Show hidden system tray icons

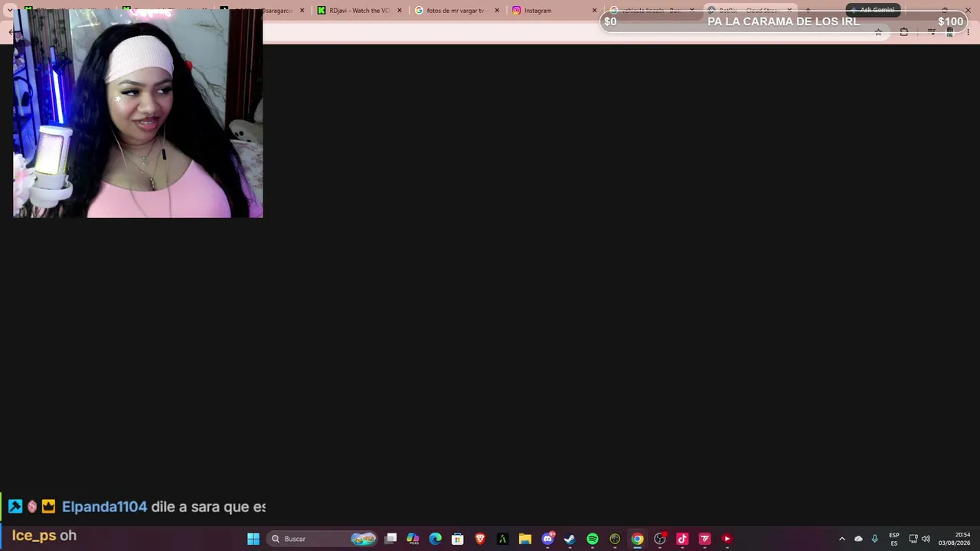(842, 539)
